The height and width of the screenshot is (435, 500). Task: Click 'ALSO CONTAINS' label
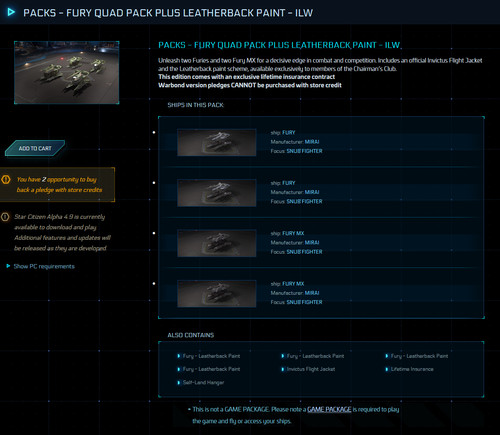click(x=191, y=335)
